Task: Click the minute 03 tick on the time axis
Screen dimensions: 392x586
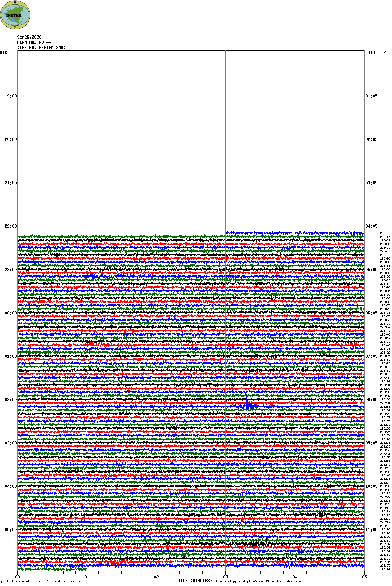Action: point(226,577)
